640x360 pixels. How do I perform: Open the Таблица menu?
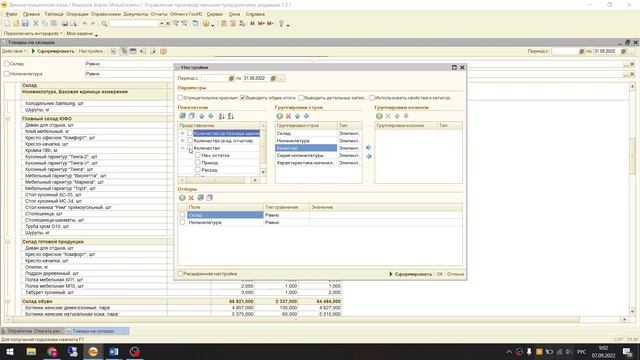(x=54, y=14)
